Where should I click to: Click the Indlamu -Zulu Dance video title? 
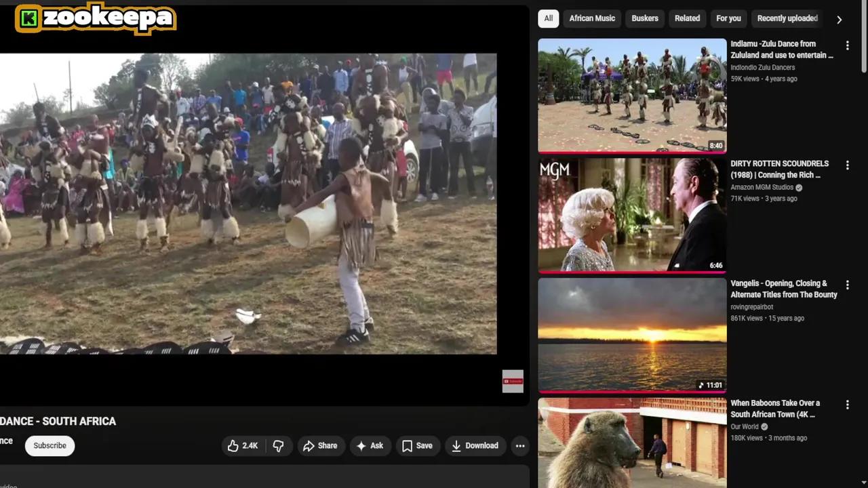pyautogui.click(x=782, y=49)
